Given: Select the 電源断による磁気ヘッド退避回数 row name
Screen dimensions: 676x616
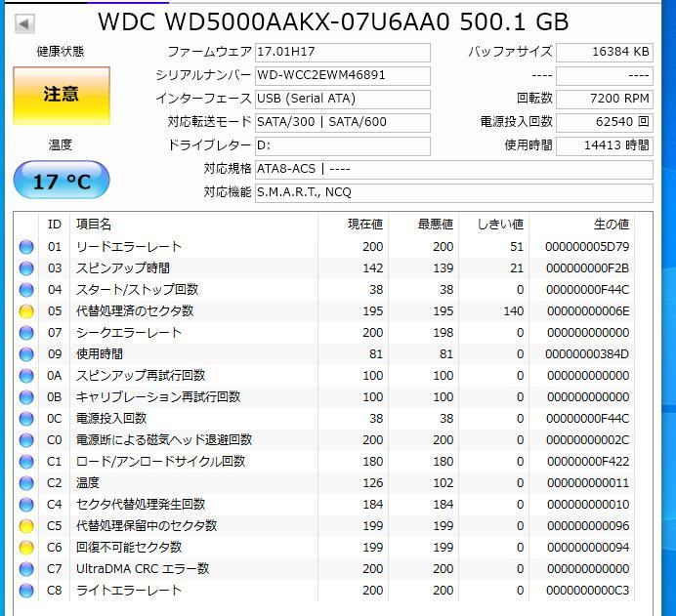Looking at the screenshot, I should (x=164, y=440).
